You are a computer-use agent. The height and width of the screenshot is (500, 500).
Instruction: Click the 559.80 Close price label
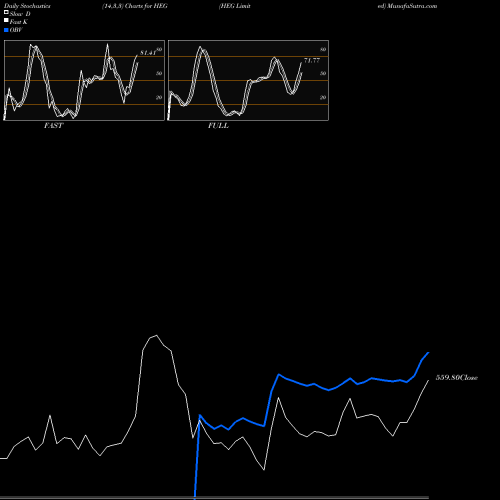(457, 377)
